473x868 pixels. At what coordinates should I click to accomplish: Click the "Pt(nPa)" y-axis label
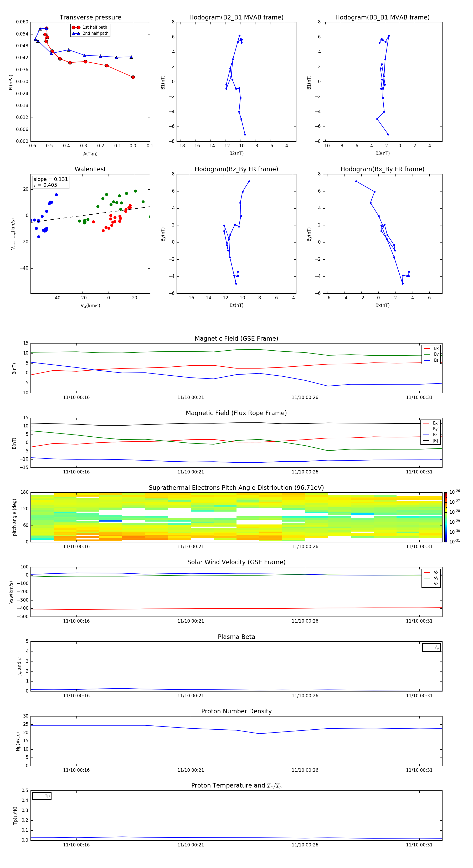pos(11,82)
